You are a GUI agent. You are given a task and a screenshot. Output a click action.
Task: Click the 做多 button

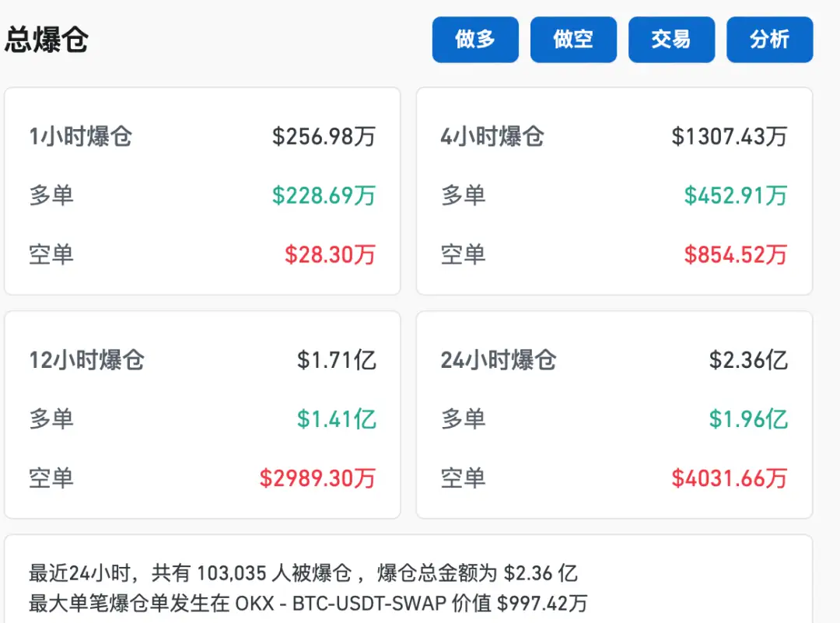[x=474, y=39]
